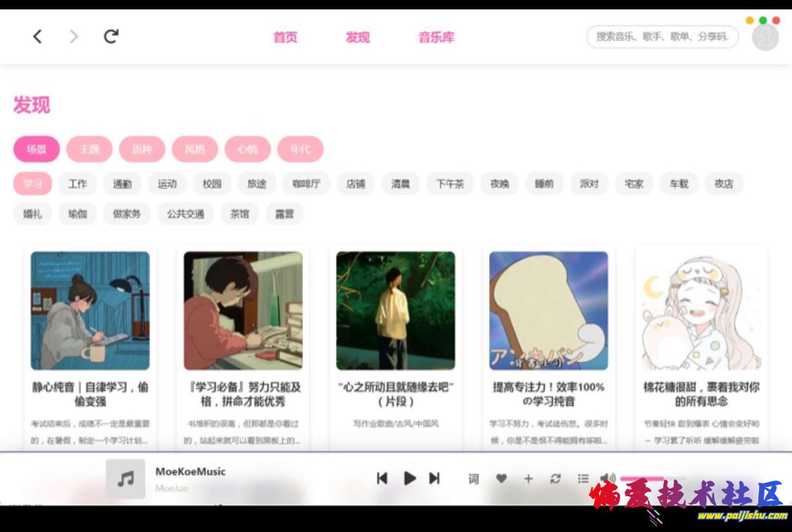Click the music search input field

pyautogui.click(x=662, y=37)
